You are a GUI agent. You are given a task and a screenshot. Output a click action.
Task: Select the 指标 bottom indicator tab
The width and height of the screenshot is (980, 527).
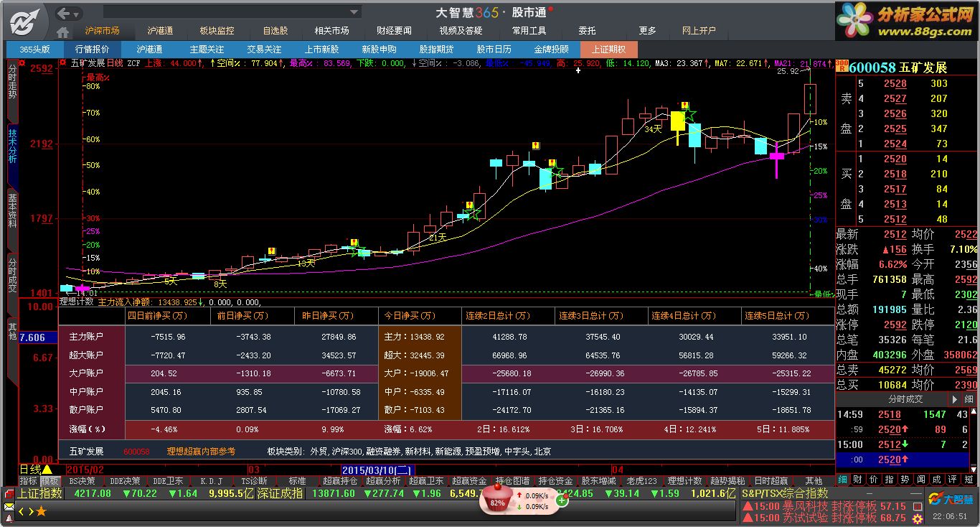click(x=29, y=480)
